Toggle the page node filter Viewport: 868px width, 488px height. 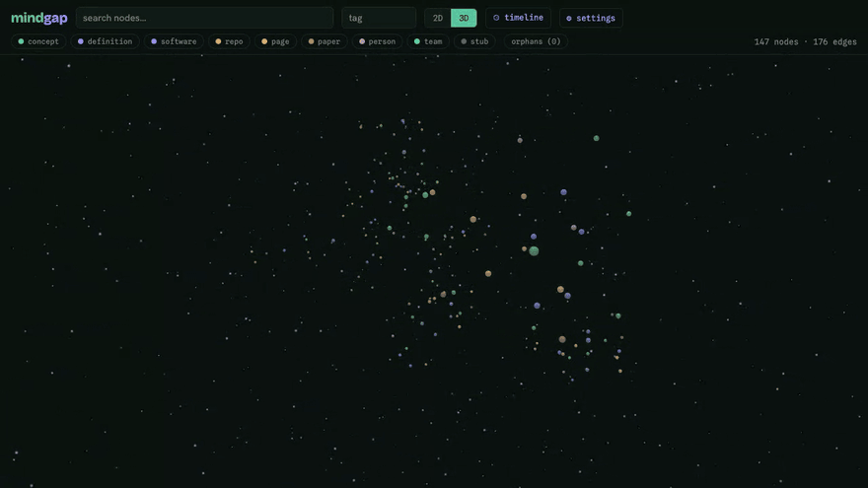(275, 41)
